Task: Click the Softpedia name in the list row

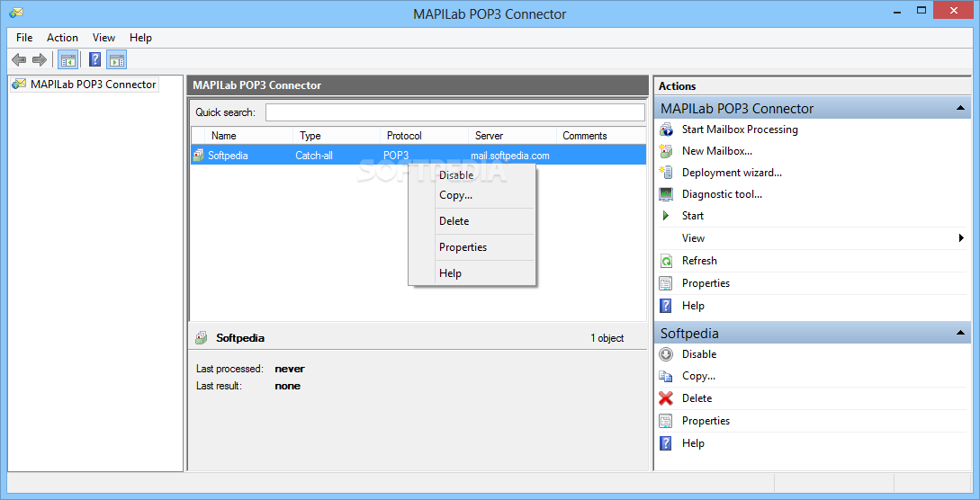Action: [x=228, y=156]
